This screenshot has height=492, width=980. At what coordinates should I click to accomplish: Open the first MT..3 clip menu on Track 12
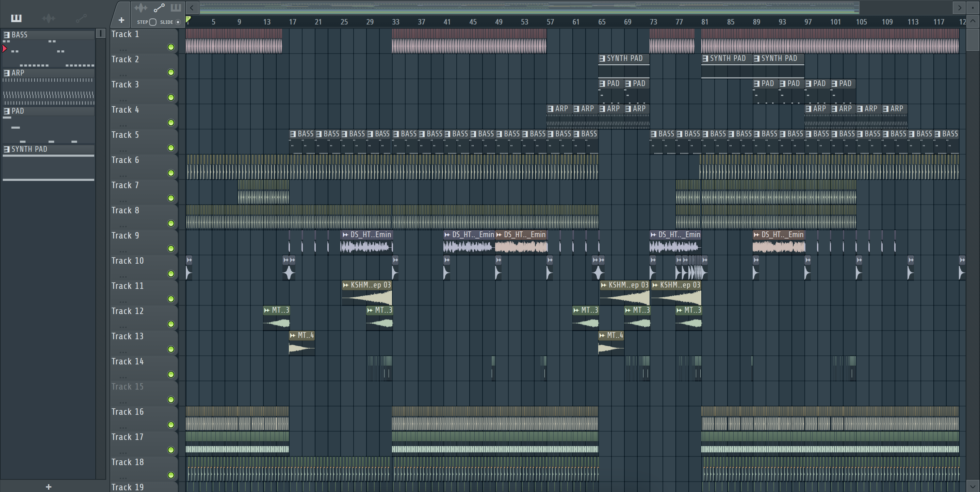click(267, 310)
